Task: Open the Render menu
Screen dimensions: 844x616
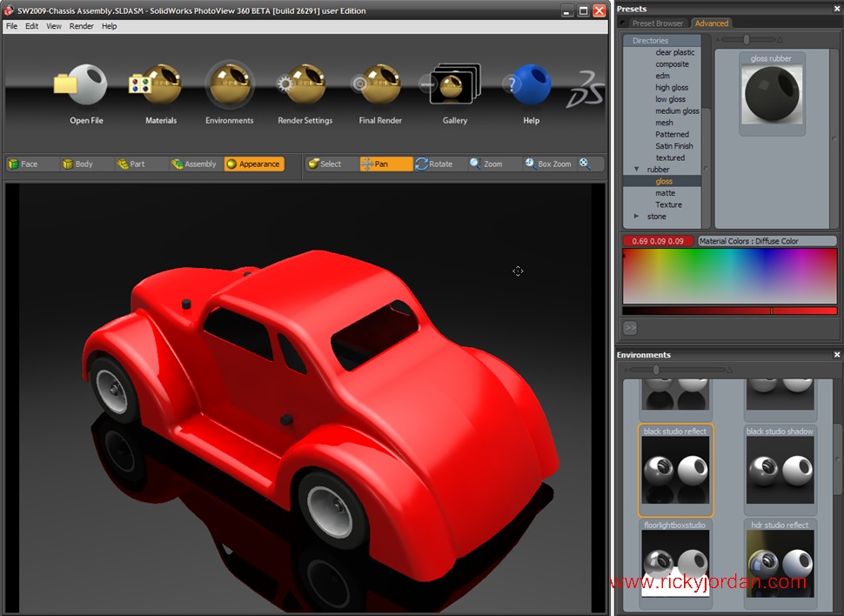Action: 81,26
